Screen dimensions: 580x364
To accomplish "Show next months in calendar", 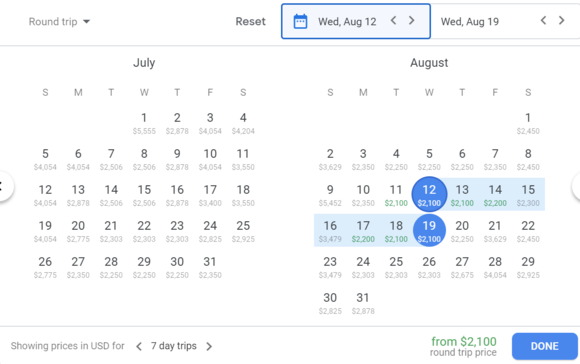I will [576, 186].
